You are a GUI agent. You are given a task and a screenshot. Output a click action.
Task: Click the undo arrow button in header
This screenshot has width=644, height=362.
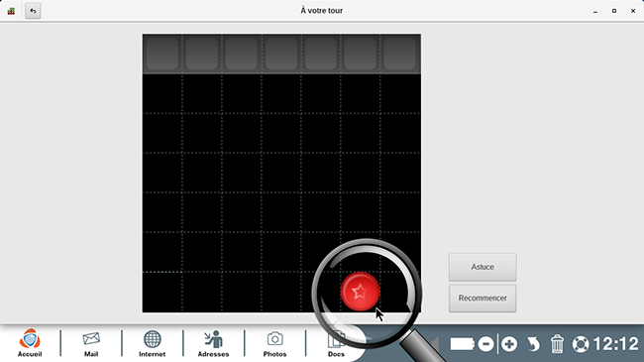33,11
